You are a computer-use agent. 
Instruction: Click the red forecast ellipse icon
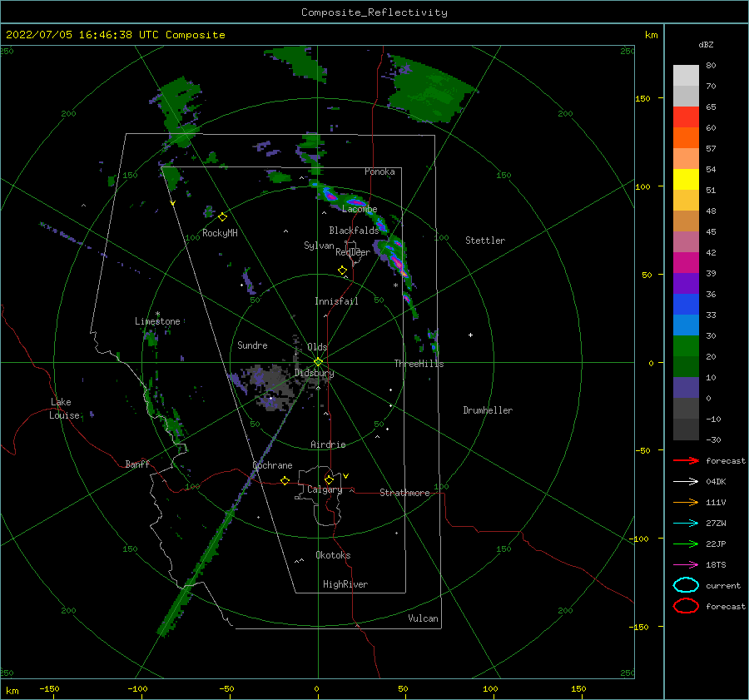coord(686,606)
